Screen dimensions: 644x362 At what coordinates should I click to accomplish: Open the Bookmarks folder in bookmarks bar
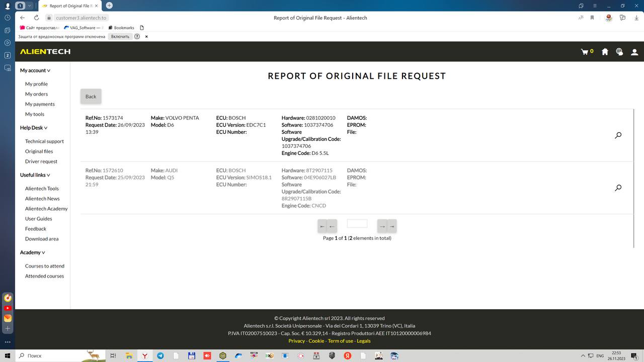pos(120,28)
